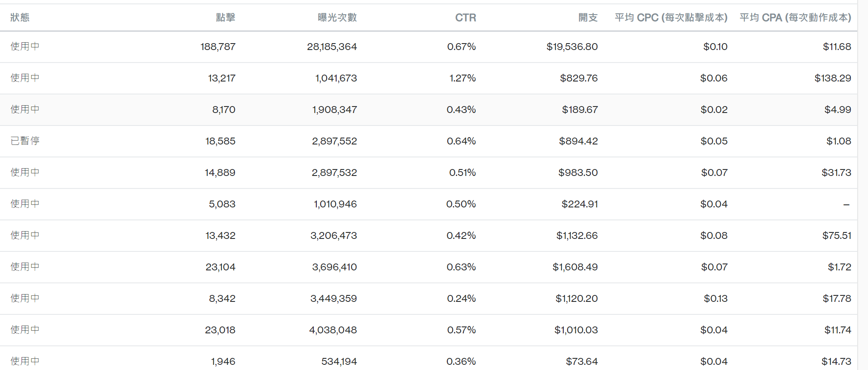Image resolution: width=868 pixels, height=370 pixels.
Task: Click the 1.27% CTR value
Action: pyautogui.click(x=462, y=78)
